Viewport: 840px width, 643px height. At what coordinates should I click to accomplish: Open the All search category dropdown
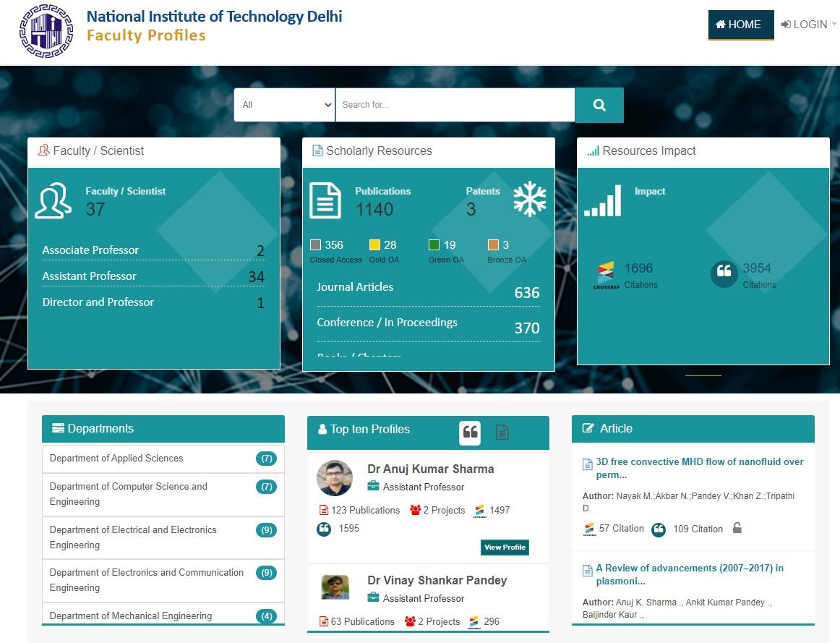tap(285, 106)
